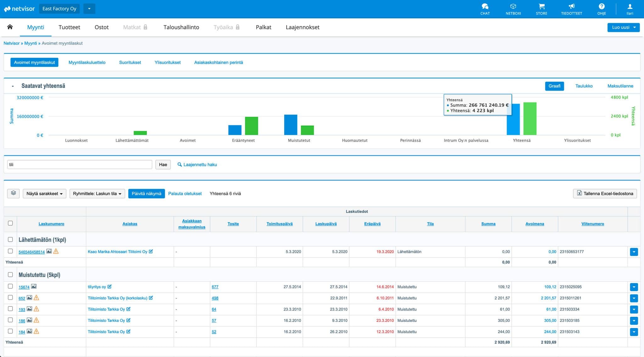Switch to the Suoritukset tab

pyautogui.click(x=130, y=63)
